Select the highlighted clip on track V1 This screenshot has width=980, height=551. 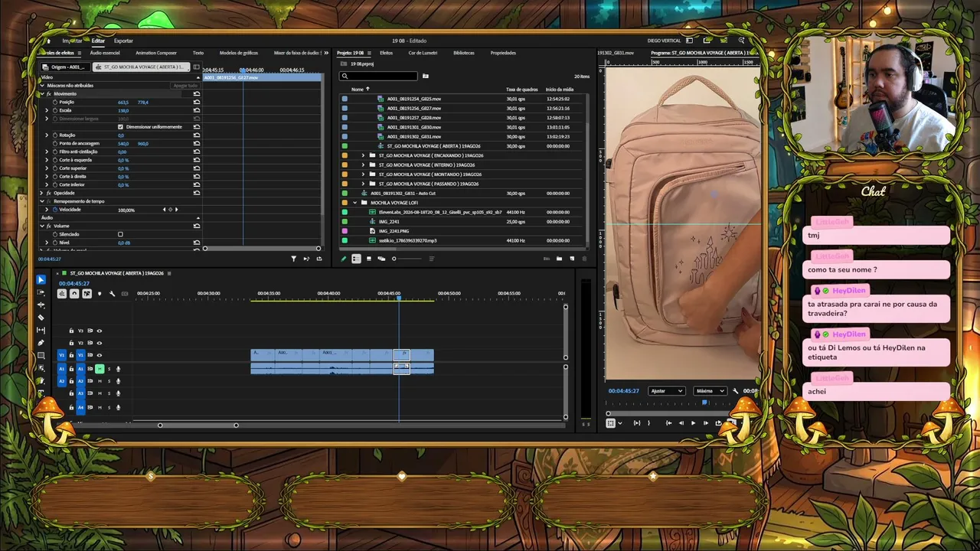(402, 355)
